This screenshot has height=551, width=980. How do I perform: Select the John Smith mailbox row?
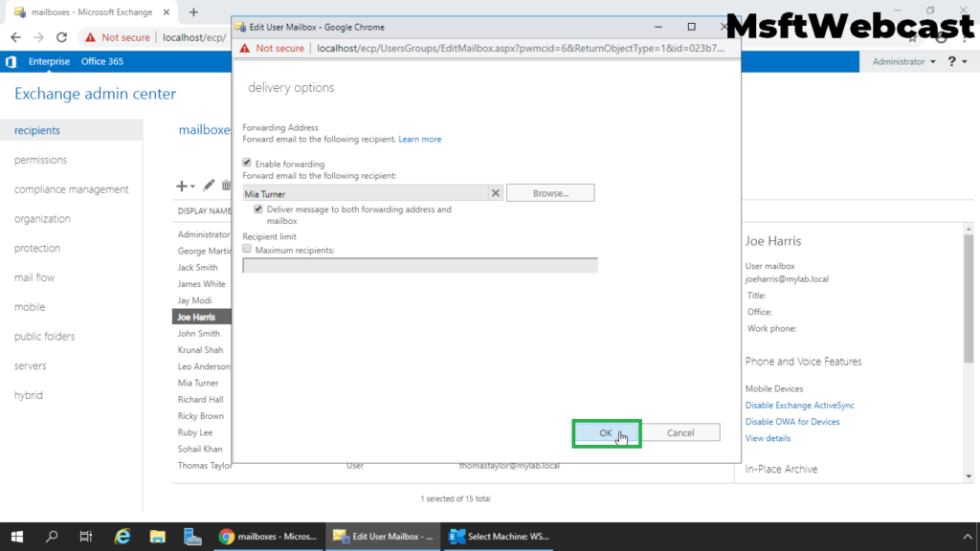point(203,334)
